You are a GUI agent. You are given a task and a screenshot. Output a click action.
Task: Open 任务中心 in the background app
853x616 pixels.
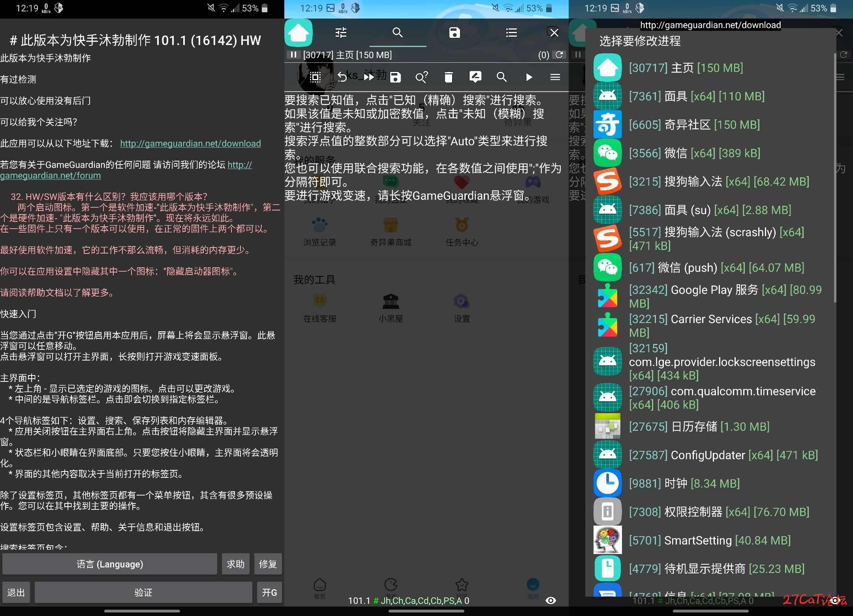click(462, 231)
